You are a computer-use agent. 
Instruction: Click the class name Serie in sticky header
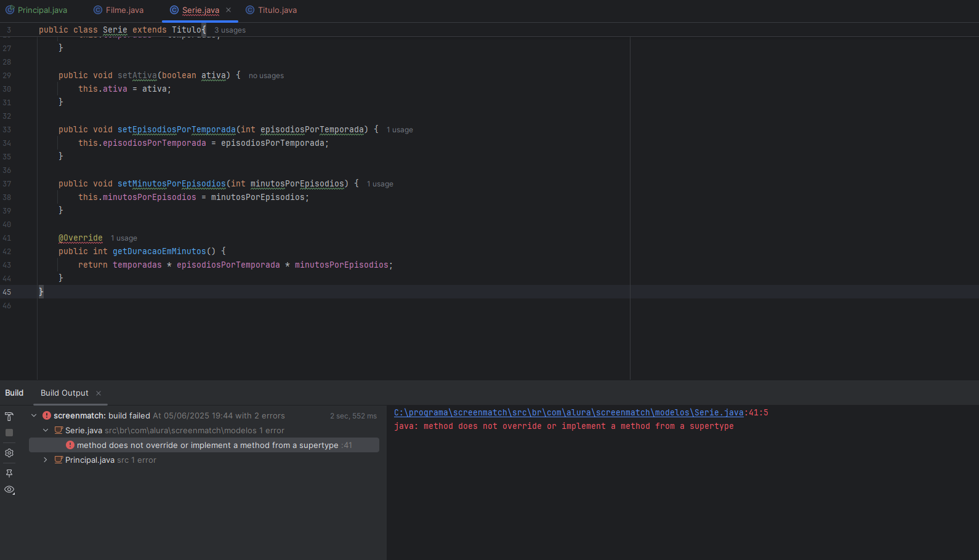(x=115, y=30)
